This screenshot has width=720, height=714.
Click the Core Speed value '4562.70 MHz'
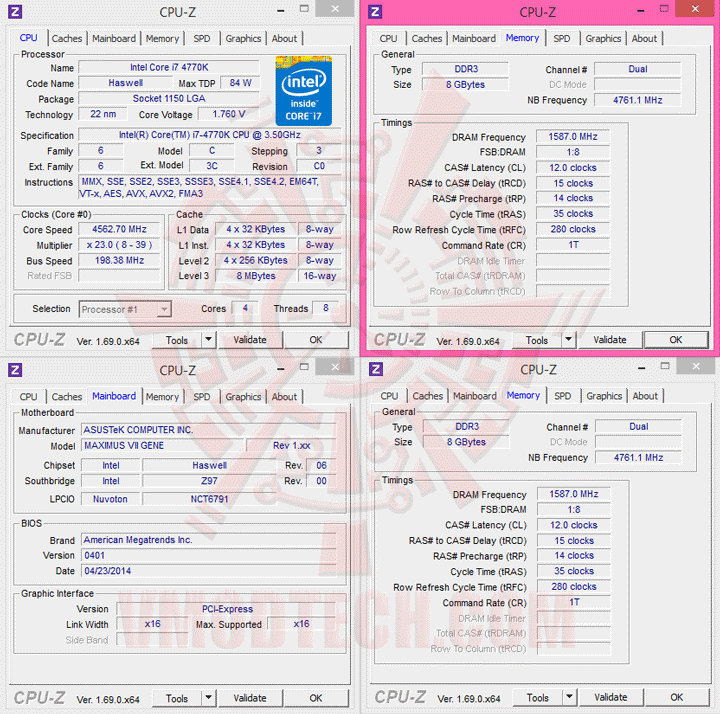pyautogui.click(x=119, y=229)
